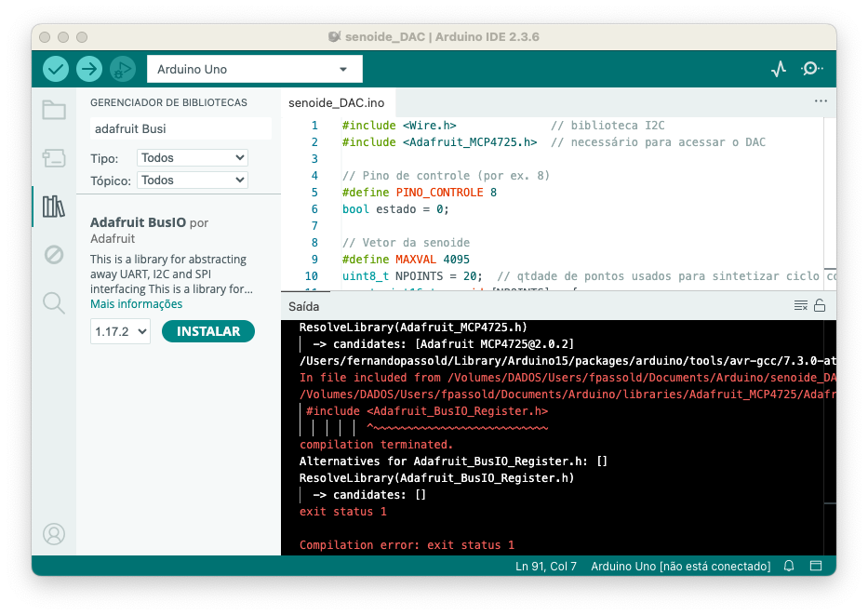Open the Search sidebar panel
The width and height of the screenshot is (868, 615).
pyautogui.click(x=54, y=302)
